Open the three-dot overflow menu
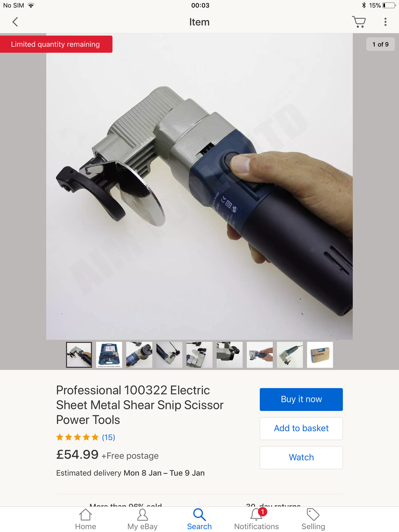 (x=385, y=22)
